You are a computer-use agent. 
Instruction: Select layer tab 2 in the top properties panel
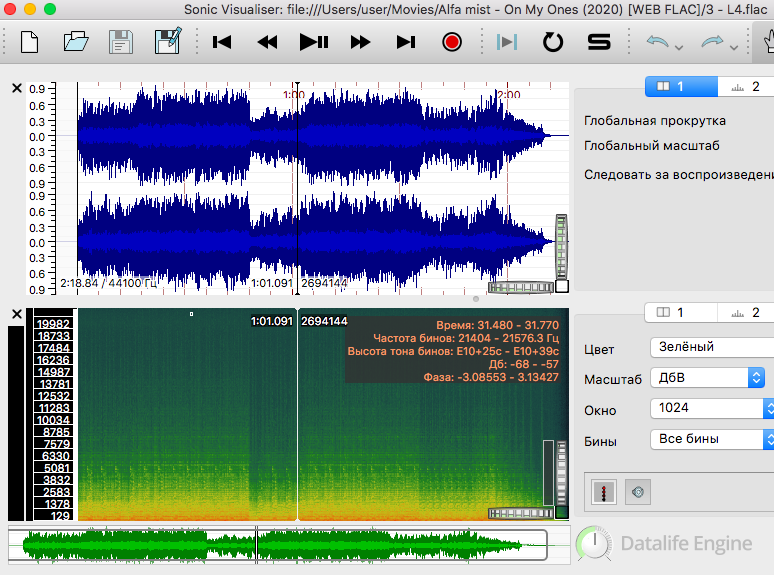pos(746,86)
